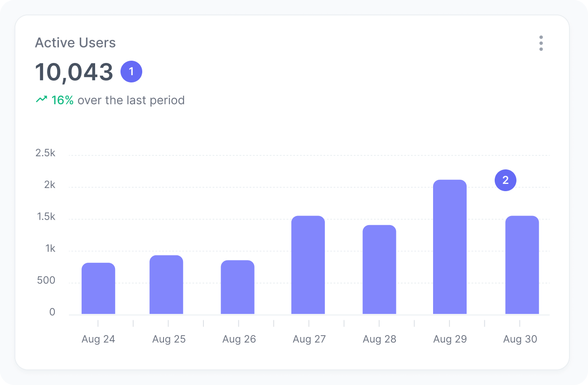The height and width of the screenshot is (385, 588).
Task: Select the top dot of the kebab menu
Action: pyautogui.click(x=541, y=37)
